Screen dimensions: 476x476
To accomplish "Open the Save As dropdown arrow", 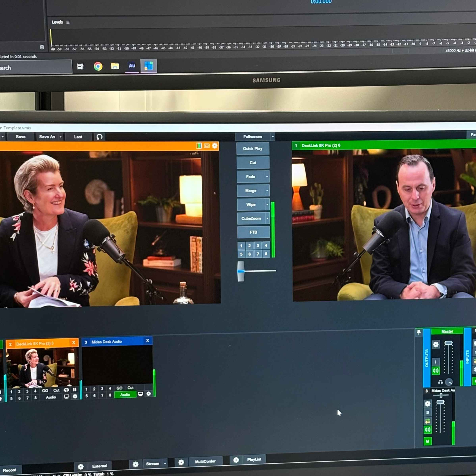I will [x=61, y=137].
